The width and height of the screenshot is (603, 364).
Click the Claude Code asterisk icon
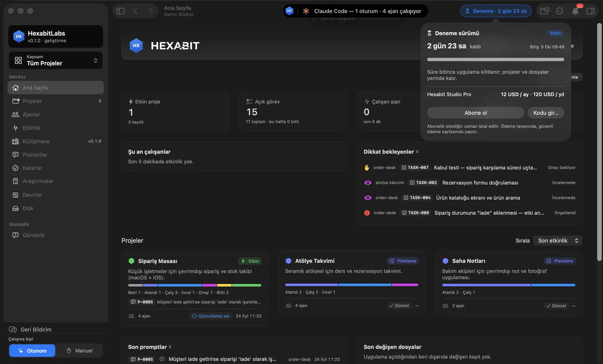(x=306, y=11)
